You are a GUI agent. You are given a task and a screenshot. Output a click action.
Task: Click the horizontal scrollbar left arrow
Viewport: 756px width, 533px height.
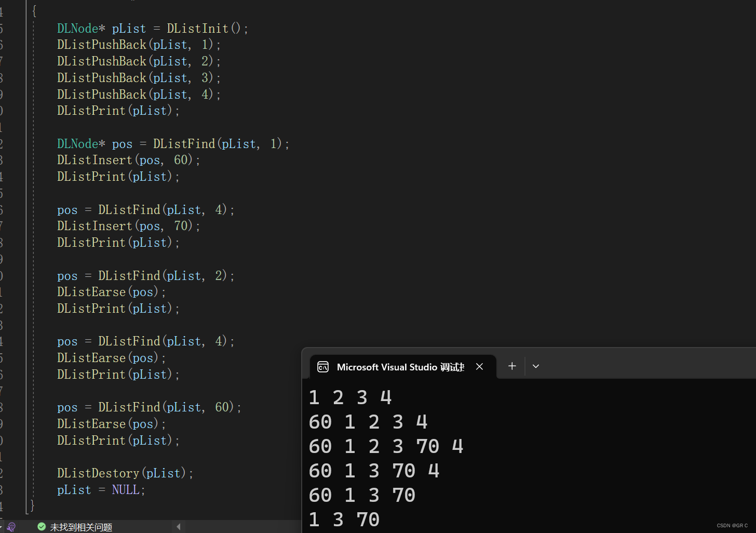179,527
